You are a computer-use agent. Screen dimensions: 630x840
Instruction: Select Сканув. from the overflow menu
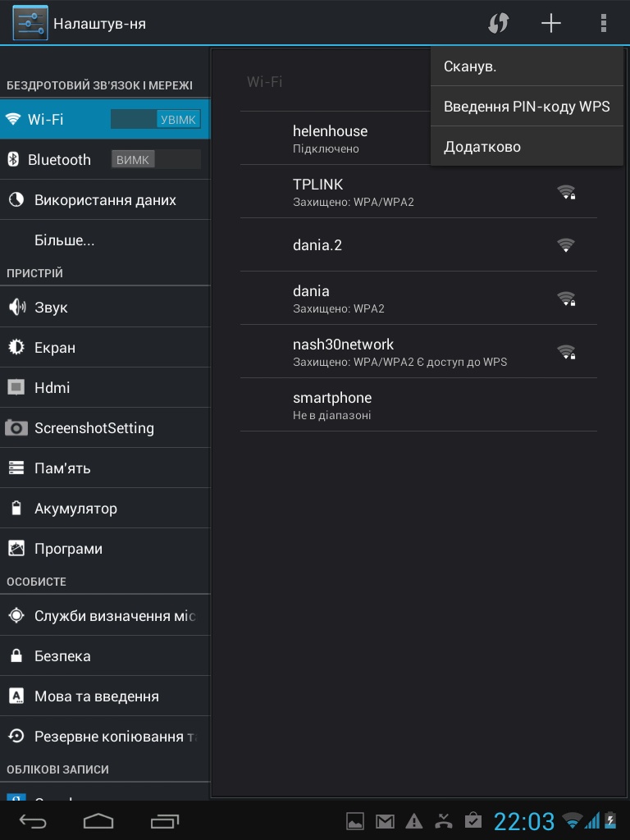point(527,67)
